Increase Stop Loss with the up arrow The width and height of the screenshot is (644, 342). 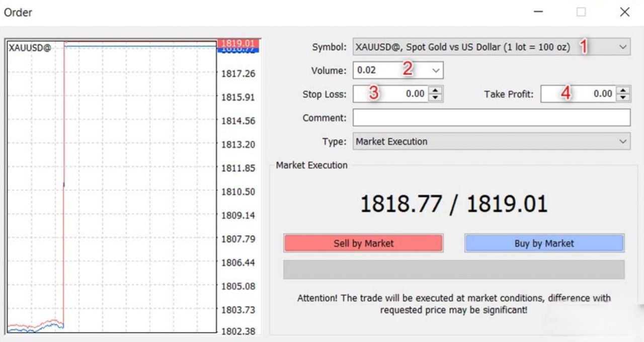pos(436,91)
